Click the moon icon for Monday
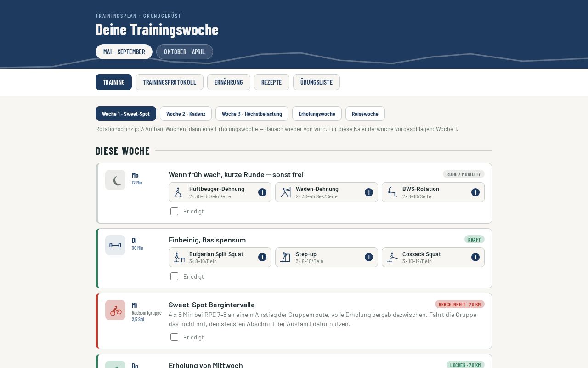The image size is (588, 368). (115, 180)
